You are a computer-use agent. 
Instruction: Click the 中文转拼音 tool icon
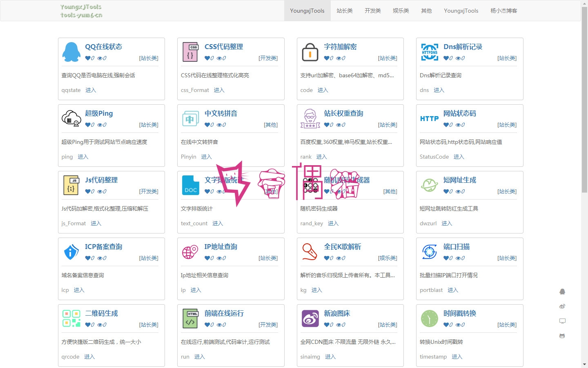(191, 119)
